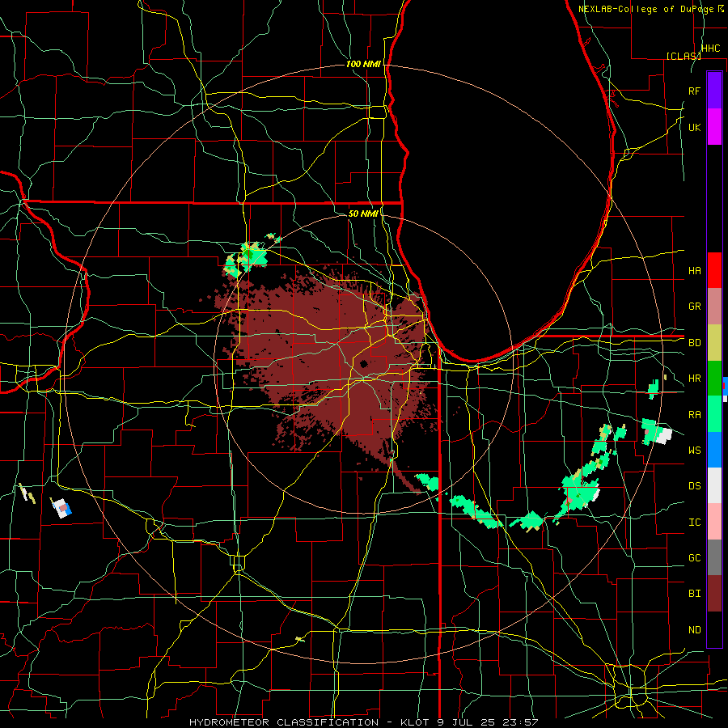Click the BI legend label
Screen dimensions: 728x728
click(x=695, y=594)
